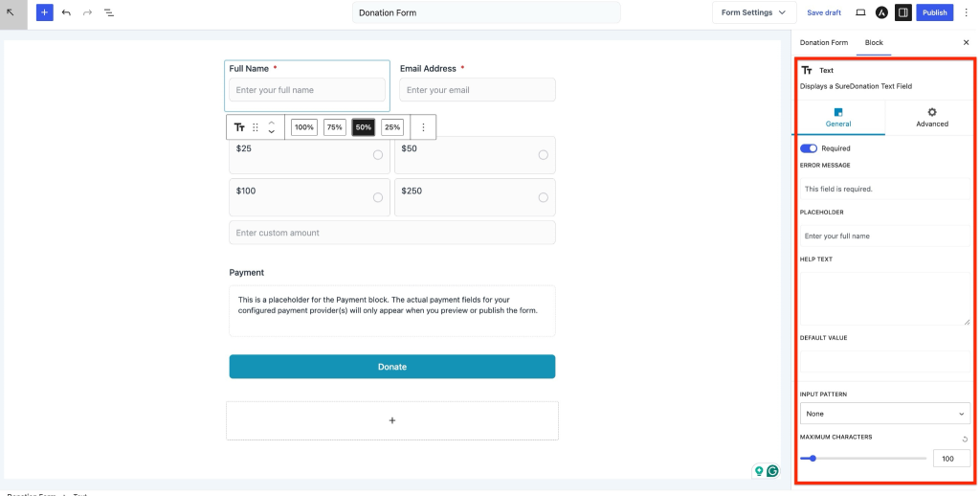Undo the last change
The width and height of the screenshot is (980, 496).
(66, 12)
